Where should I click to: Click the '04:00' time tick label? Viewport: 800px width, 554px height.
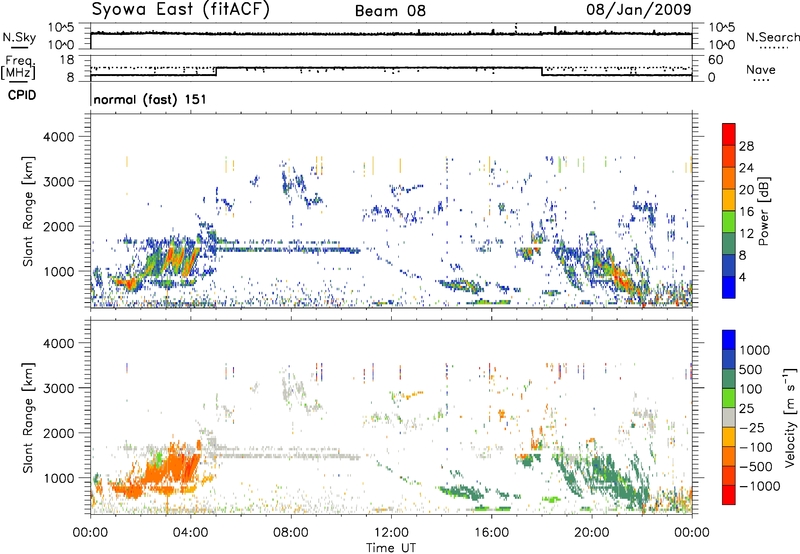(190, 533)
